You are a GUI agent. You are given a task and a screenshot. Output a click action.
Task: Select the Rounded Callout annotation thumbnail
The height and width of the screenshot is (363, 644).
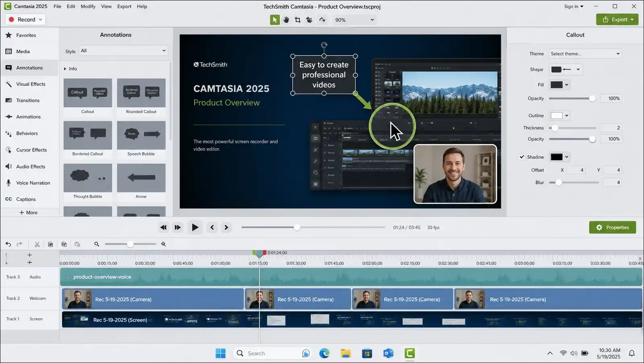(x=141, y=93)
